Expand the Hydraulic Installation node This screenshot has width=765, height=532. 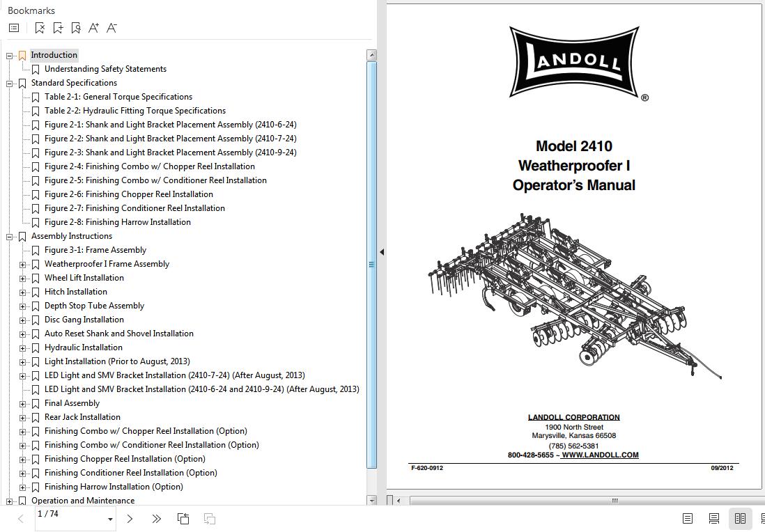click(22, 348)
